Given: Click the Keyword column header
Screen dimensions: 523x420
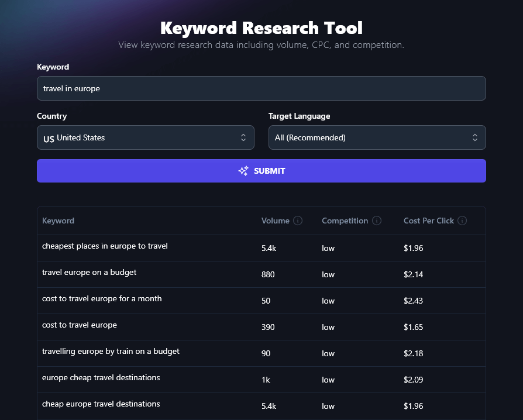Looking at the screenshot, I should pyautogui.click(x=58, y=221).
